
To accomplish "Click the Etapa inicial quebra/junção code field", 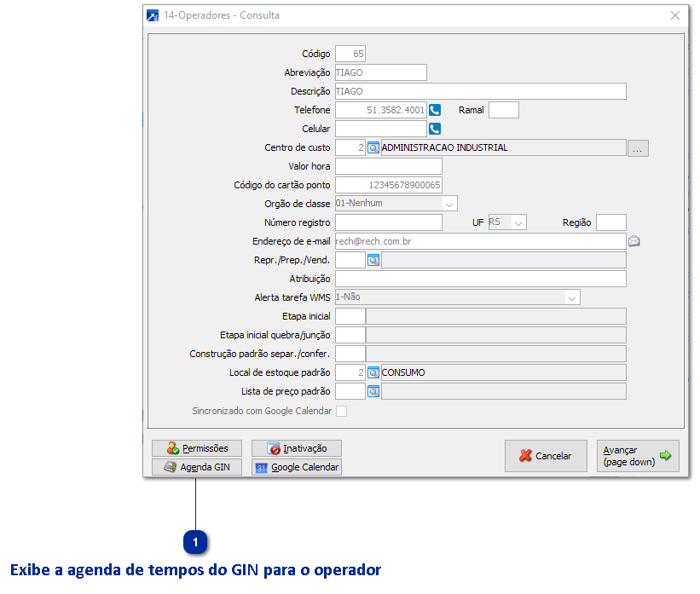I will pos(350,335).
